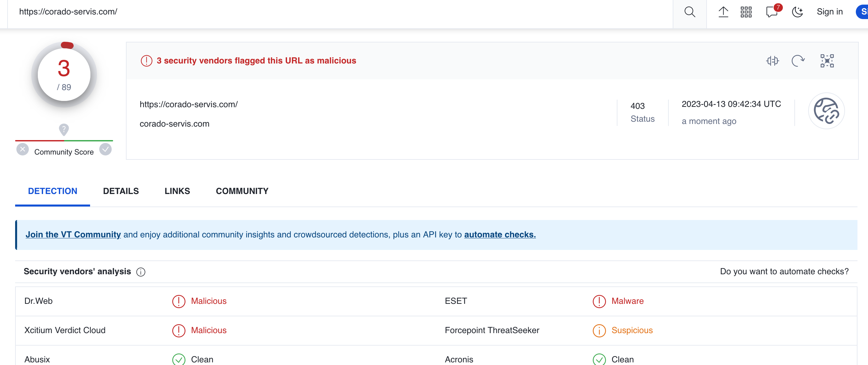Click the blue Sign up button
The image size is (868, 365).
click(862, 12)
